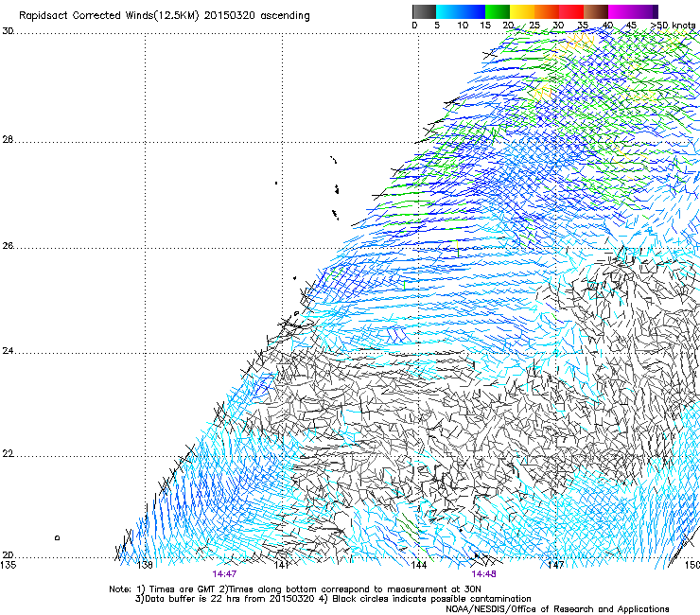Screen dimensions: 700x615
Task: Click the longitude label '141'
Action: tap(281, 565)
